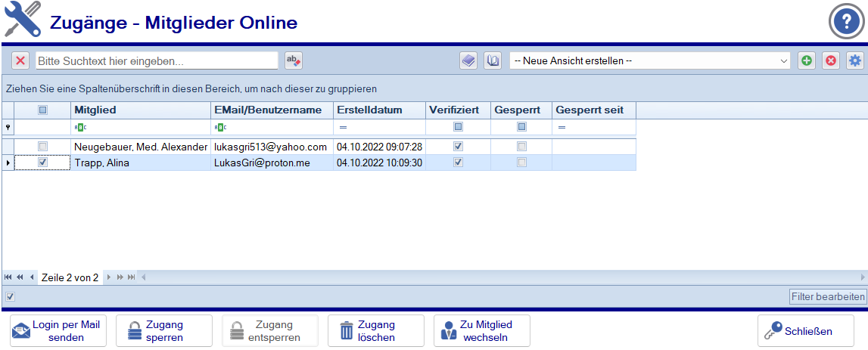This screenshot has height=350, width=868.
Task: Sort by the EMail/Benutzername column header
Action: point(271,110)
